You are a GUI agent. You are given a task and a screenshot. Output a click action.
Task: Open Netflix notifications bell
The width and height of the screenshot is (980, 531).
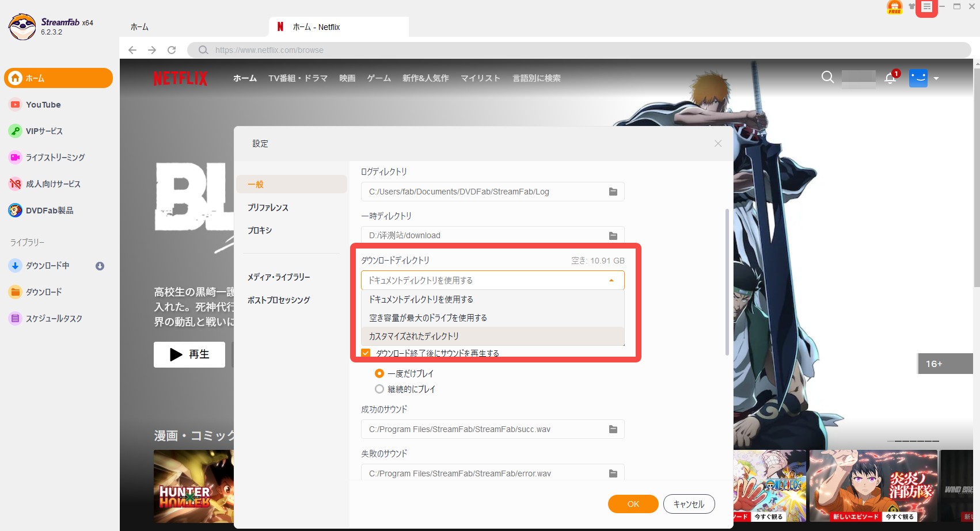890,78
